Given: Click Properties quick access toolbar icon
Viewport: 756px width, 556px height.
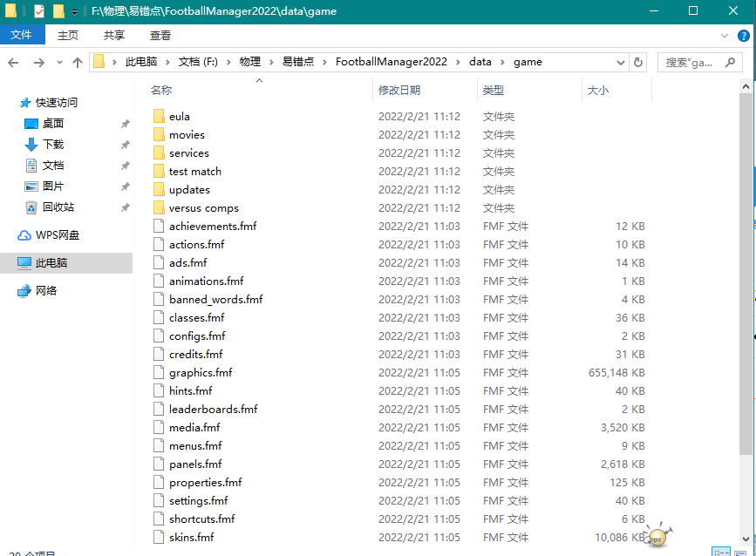Looking at the screenshot, I should (39, 10).
